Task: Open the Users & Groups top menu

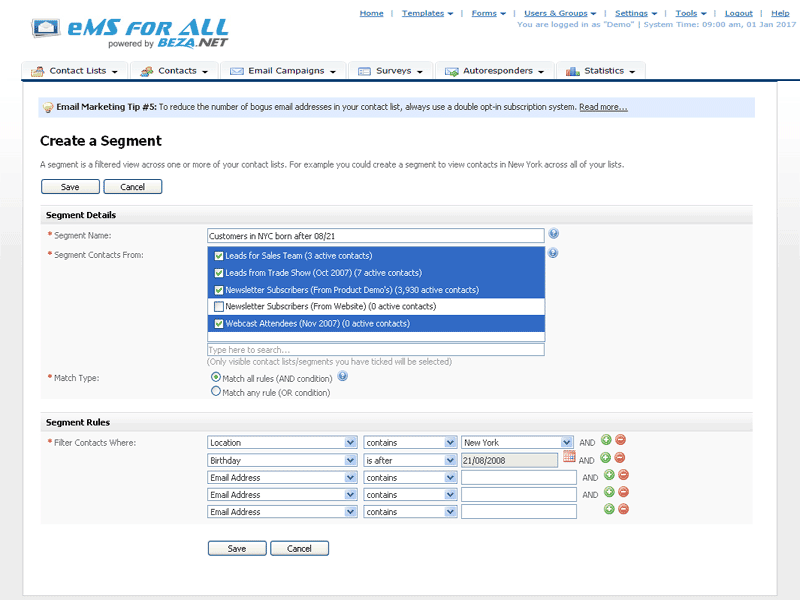Action: [x=560, y=13]
